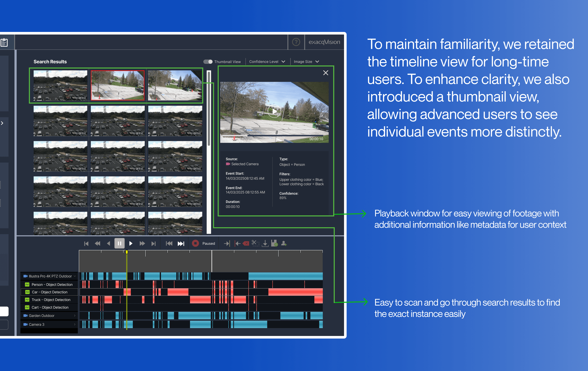Toggle Person - Object Detection visibility
588x371 pixels.
tap(27, 284)
